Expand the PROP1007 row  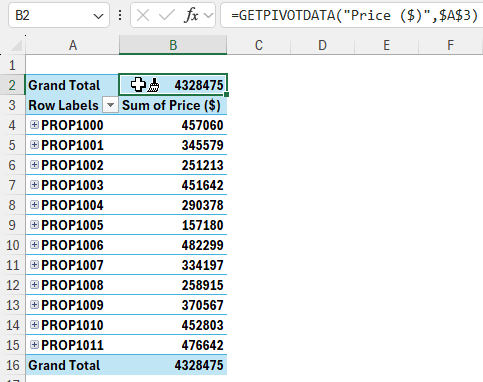34,265
